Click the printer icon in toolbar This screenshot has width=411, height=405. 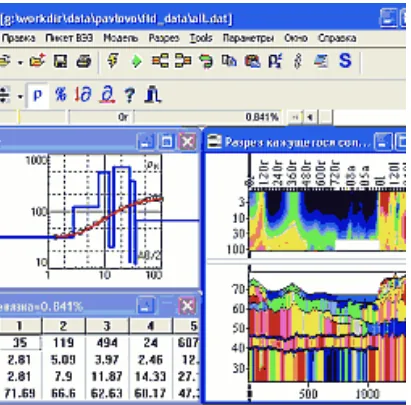pos(83,62)
